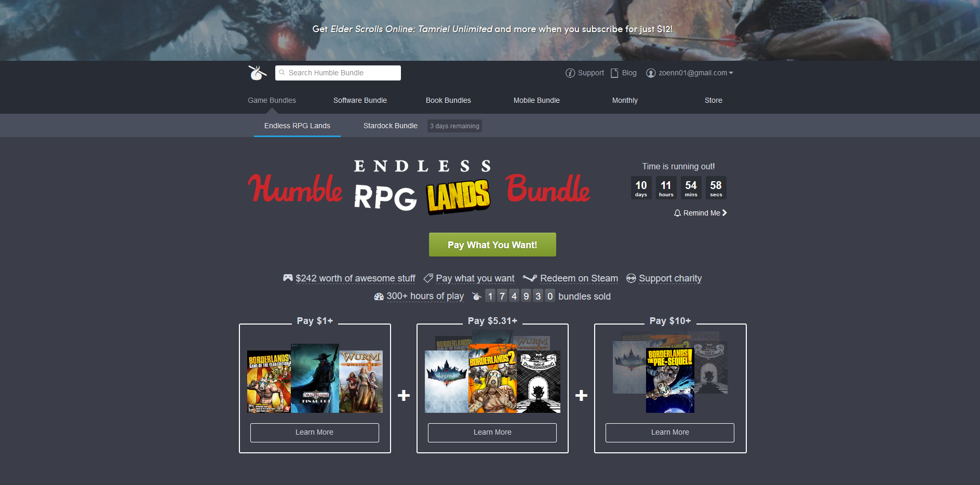
Task: Click the Borderlands Game of the Year cover
Action: [x=269, y=382]
